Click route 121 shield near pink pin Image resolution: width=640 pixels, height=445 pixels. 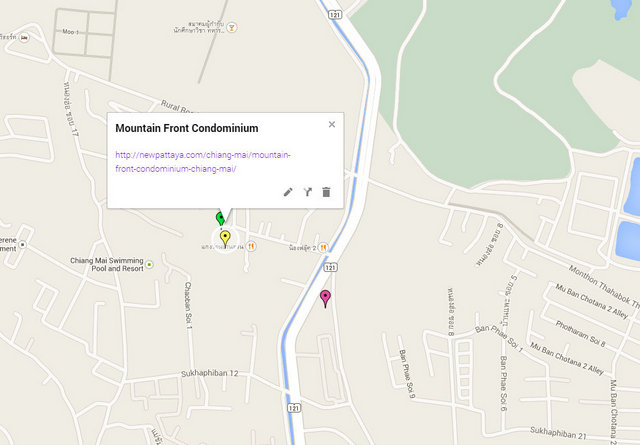(x=331, y=267)
